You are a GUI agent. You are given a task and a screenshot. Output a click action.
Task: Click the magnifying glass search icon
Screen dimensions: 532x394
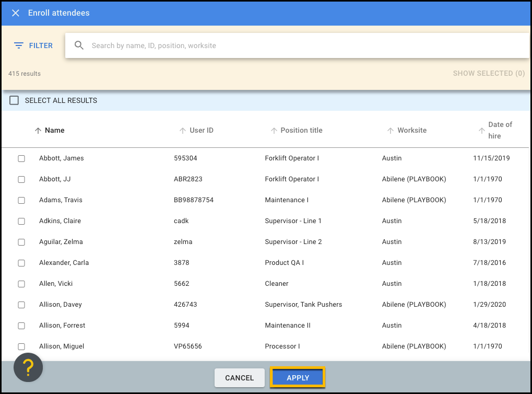(x=79, y=45)
